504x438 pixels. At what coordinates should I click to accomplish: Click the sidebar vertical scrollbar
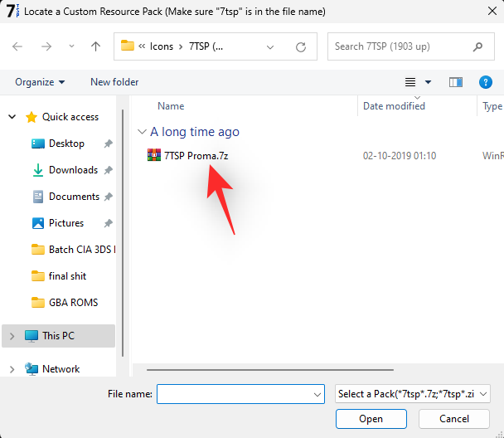123,233
